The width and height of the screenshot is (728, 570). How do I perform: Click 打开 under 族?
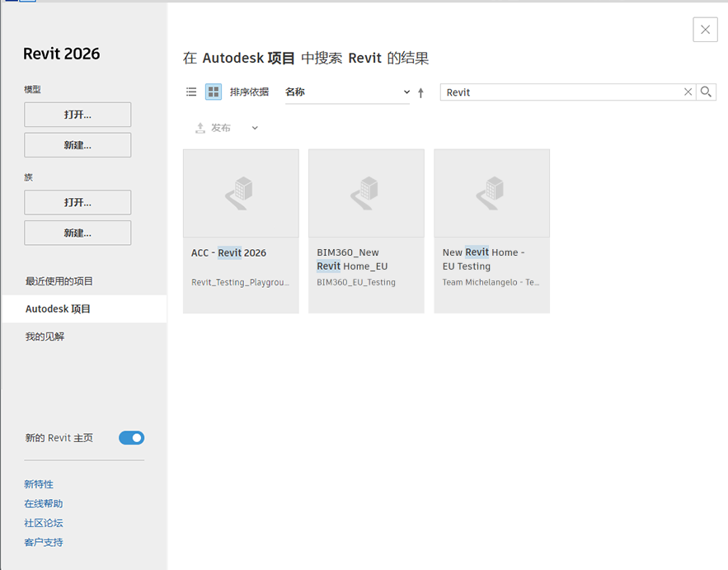click(77, 203)
